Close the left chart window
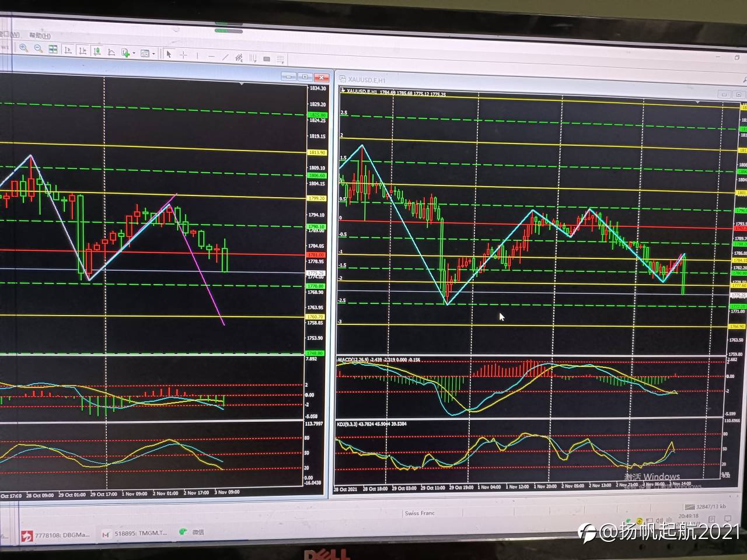Viewport: 747px width, 560px height. coord(322,78)
